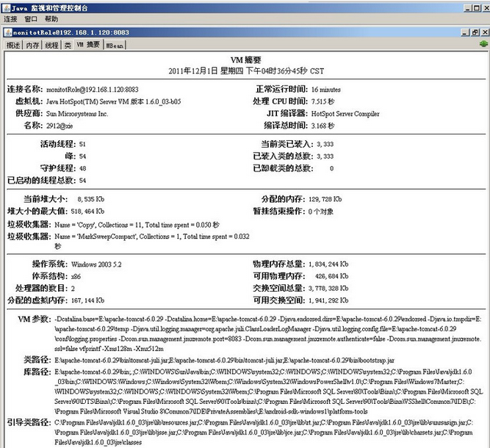Click the 'MarkSweepCompact' garbage collector line
Screen dimensions: 490x448
coord(152,241)
